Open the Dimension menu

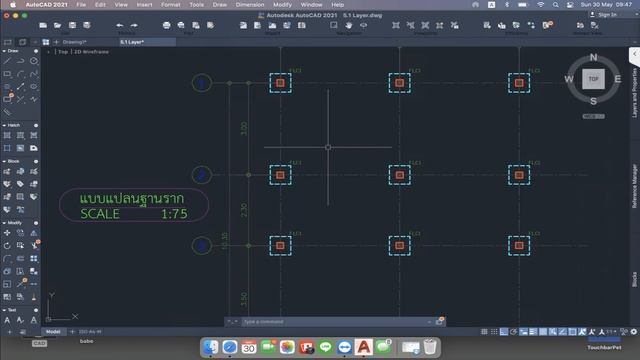(250, 4)
